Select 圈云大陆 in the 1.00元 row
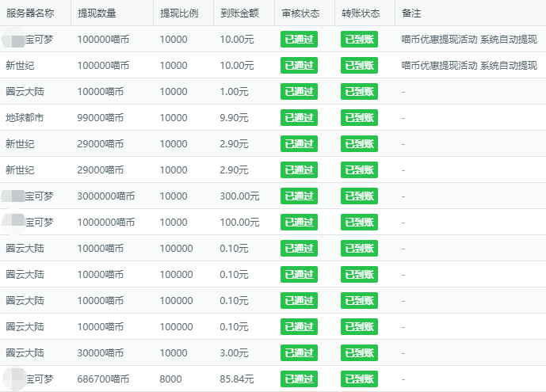Screen dimensions: 546x392 [25, 92]
